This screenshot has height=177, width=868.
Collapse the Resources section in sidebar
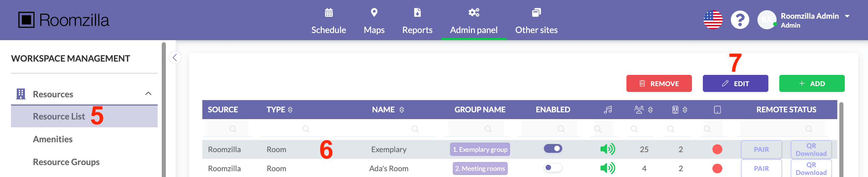[x=148, y=94]
